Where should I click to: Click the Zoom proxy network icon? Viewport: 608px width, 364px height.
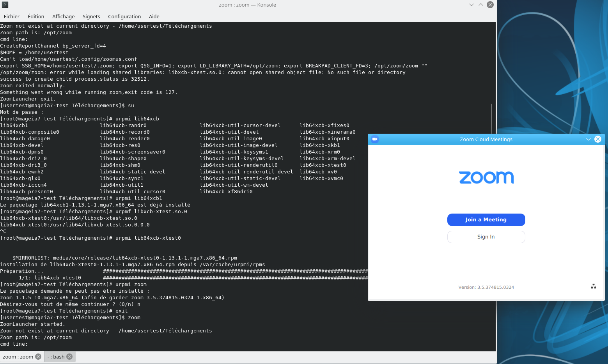[x=594, y=286]
